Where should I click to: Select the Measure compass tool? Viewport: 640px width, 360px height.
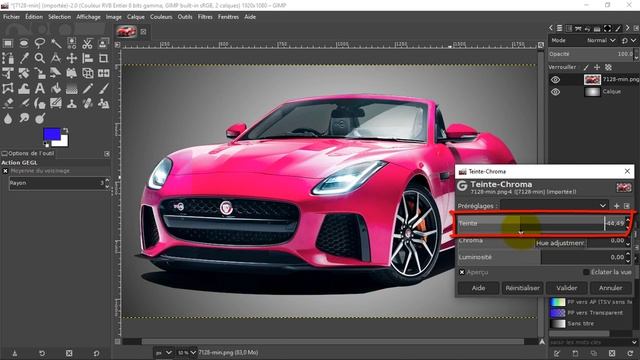point(56,58)
